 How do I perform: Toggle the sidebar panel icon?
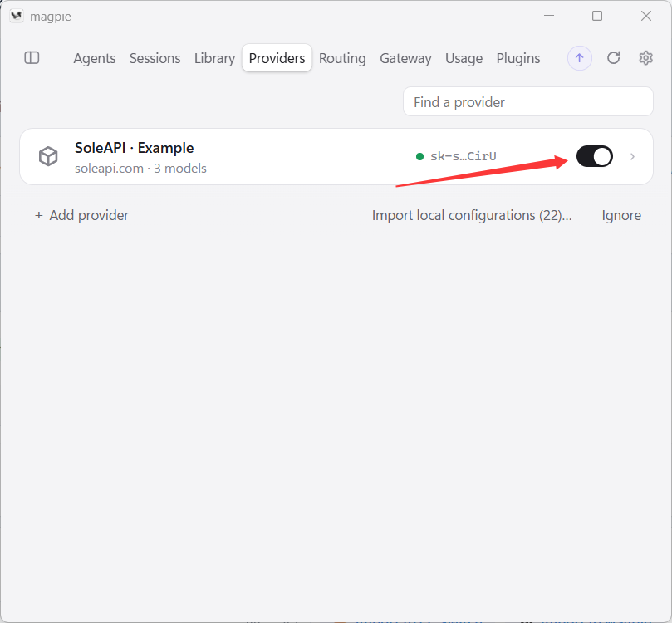click(32, 58)
